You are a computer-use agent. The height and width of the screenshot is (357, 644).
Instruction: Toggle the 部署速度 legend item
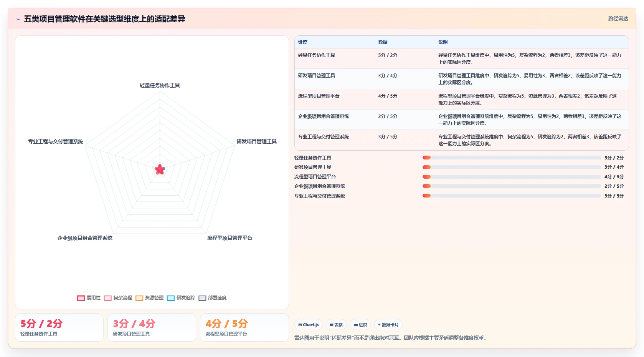click(213, 298)
